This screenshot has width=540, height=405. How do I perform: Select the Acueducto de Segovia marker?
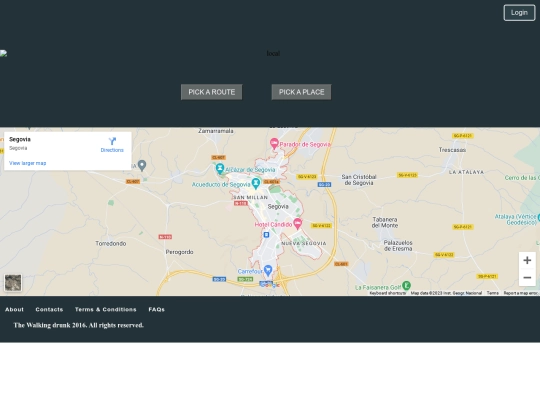point(256,183)
